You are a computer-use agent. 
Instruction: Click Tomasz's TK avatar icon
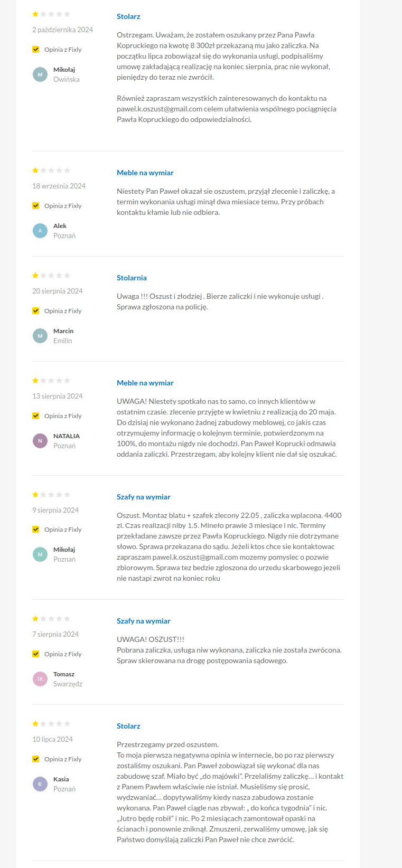[40, 679]
